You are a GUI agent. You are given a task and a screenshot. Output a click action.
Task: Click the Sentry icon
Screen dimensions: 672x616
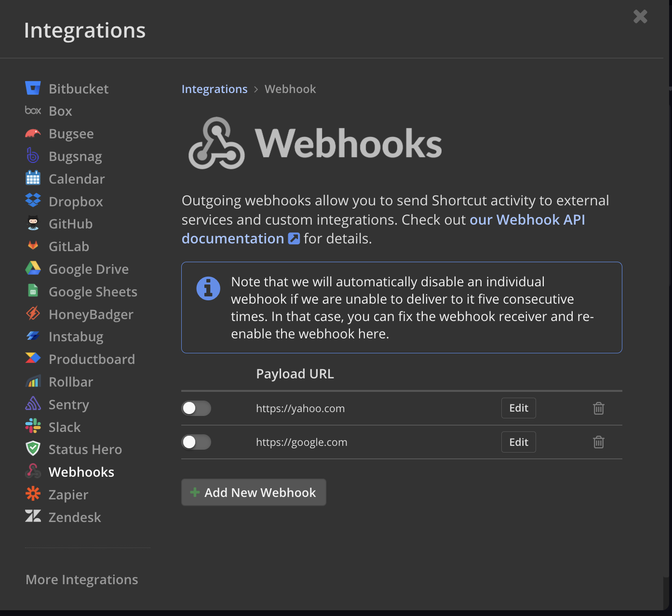pos(33,403)
